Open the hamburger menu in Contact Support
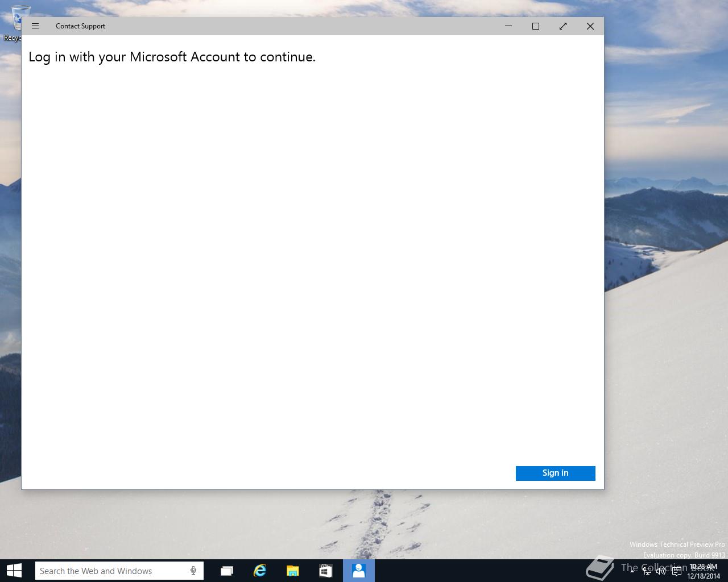The image size is (728, 582). (35, 26)
